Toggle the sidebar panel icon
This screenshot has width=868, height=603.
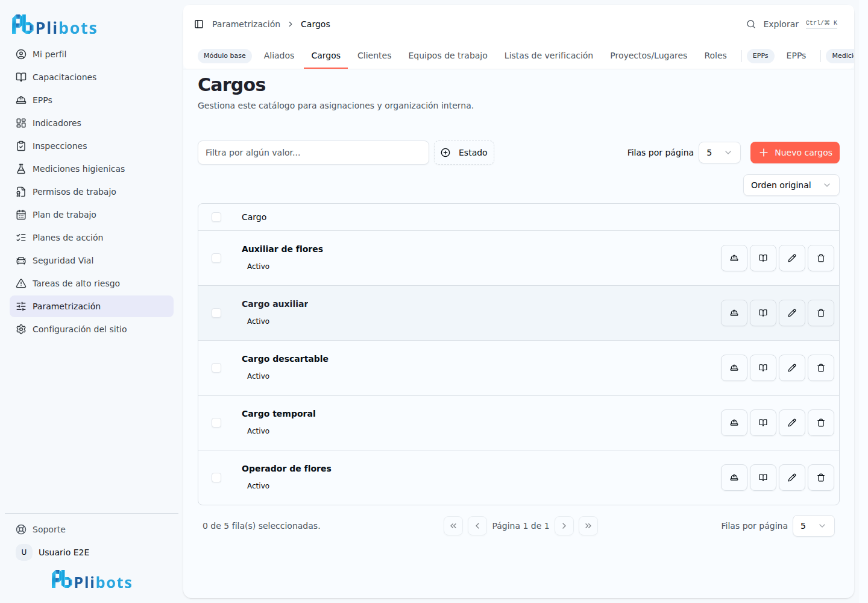pyautogui.click(x=199, y=24)
